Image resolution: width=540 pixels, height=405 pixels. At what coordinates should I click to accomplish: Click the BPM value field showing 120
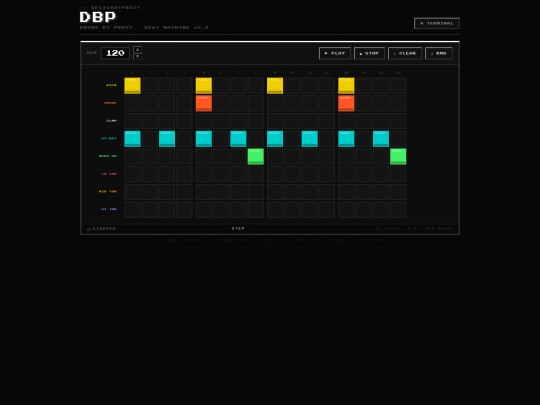pyautogui.click(x=115, y=53)
